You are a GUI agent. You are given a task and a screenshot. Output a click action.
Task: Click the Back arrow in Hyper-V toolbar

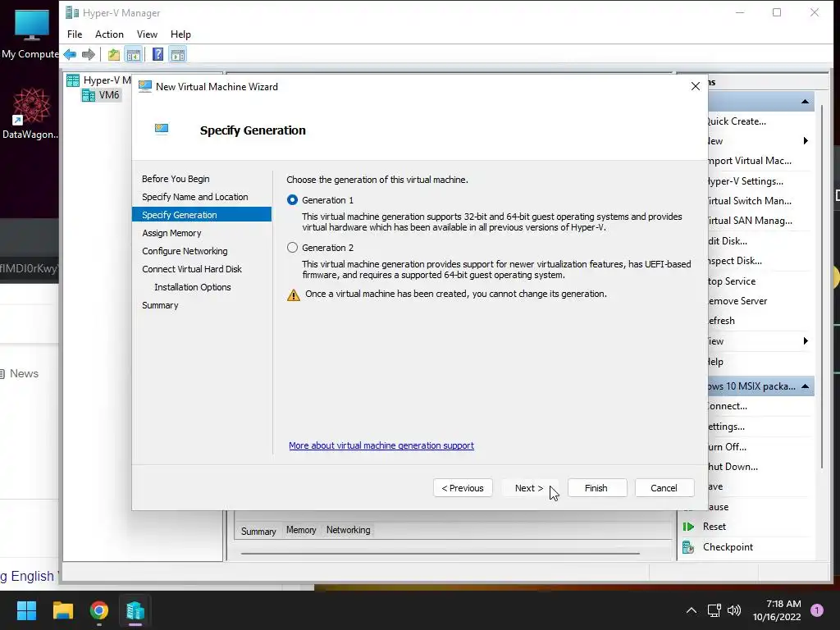point(70,54)
